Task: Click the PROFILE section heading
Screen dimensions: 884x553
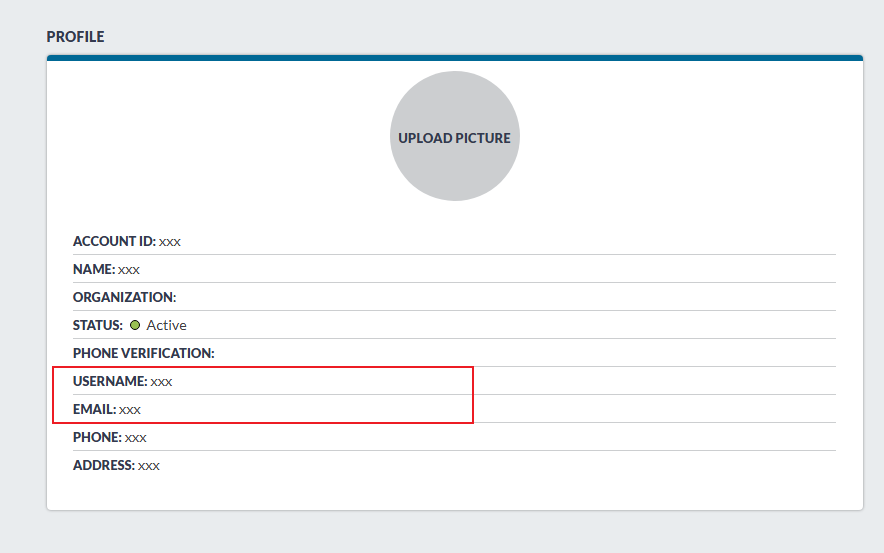Action: coord(75,37)
